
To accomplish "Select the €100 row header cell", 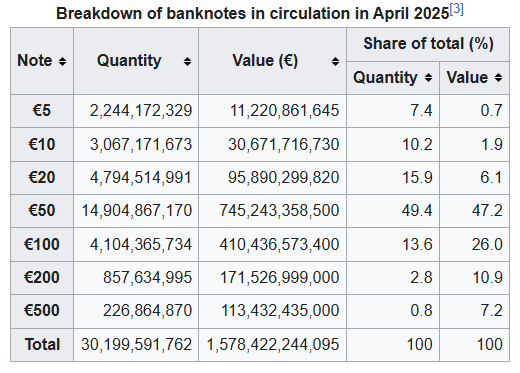I will (x=42, y=244).
